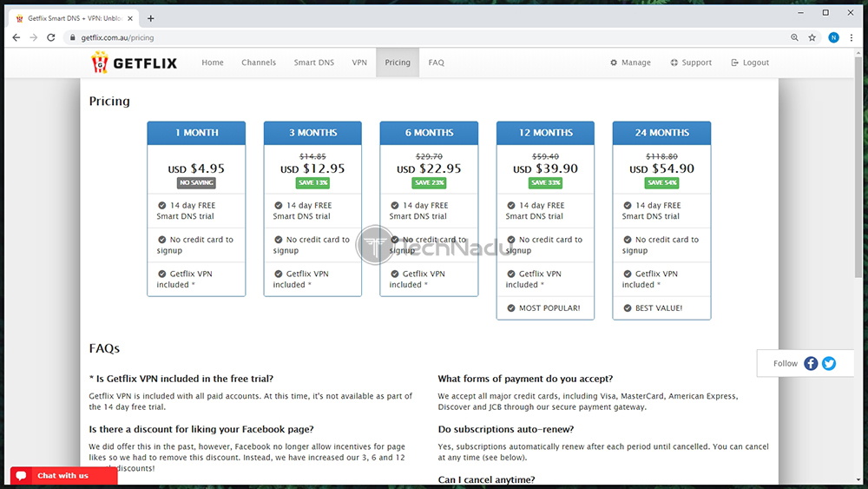
Task: Click the 12 MONTHS No credit card to signup text
Action: [544, 245]
